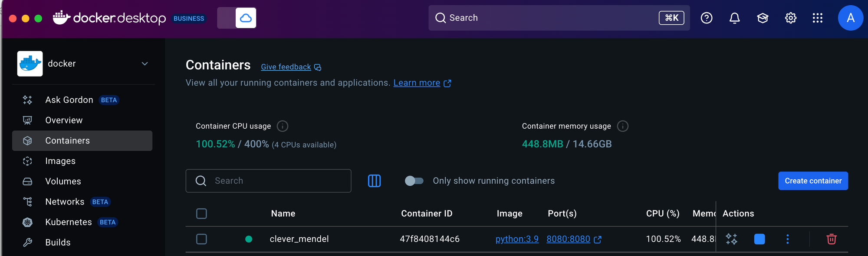Switch to cloud mode toggle icon
The height and width of the screenshot is (256, 868).
tap(246, 18)
